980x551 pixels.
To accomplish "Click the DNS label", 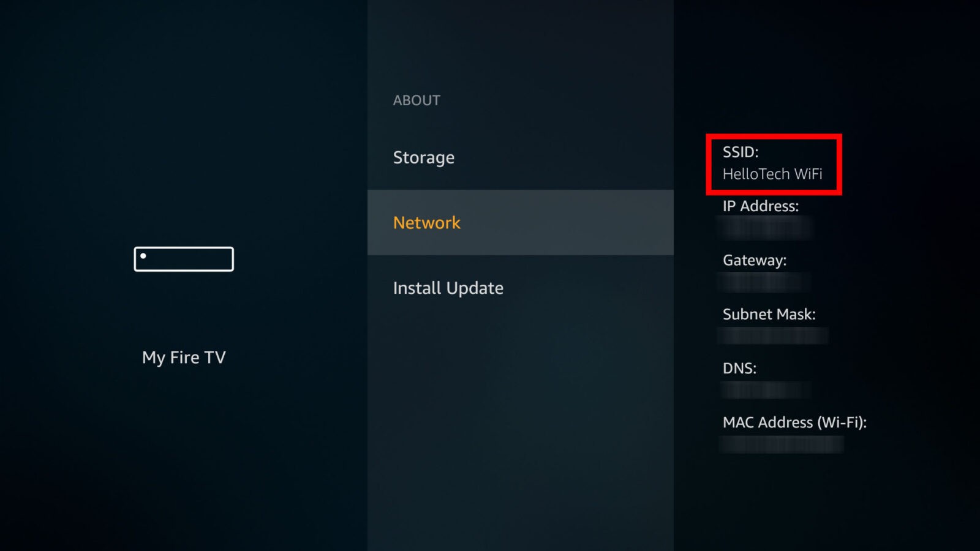I will (x=739, y=368).
